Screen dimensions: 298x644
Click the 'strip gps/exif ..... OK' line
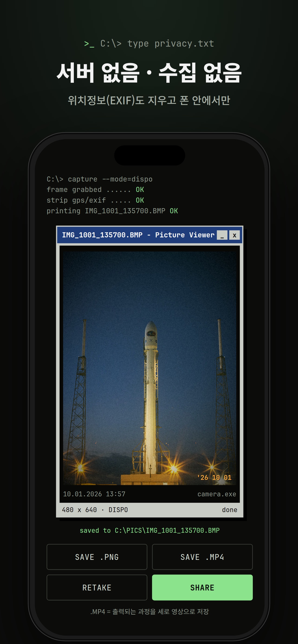(95, 200)
